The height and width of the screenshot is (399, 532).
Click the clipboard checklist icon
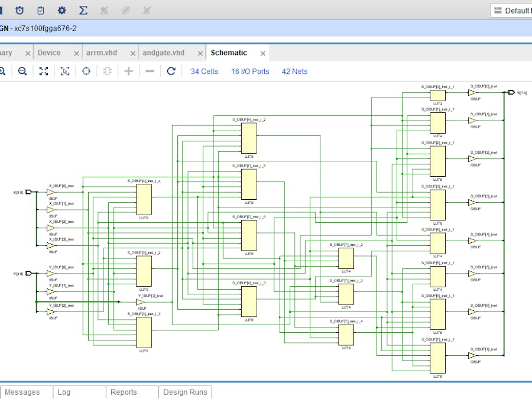pos(41,10)
